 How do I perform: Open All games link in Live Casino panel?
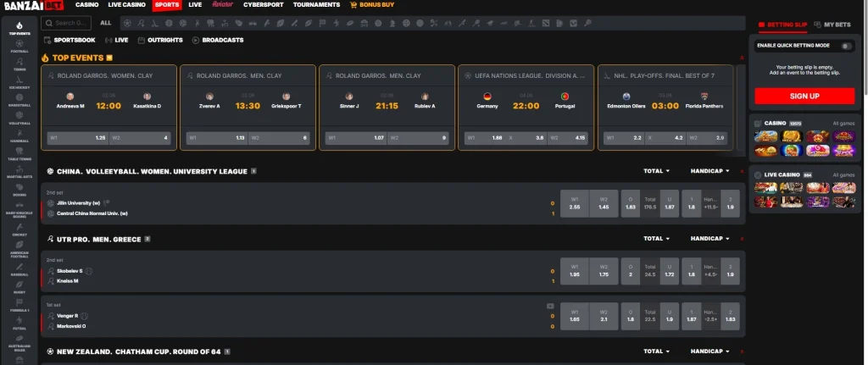point(843,175)
